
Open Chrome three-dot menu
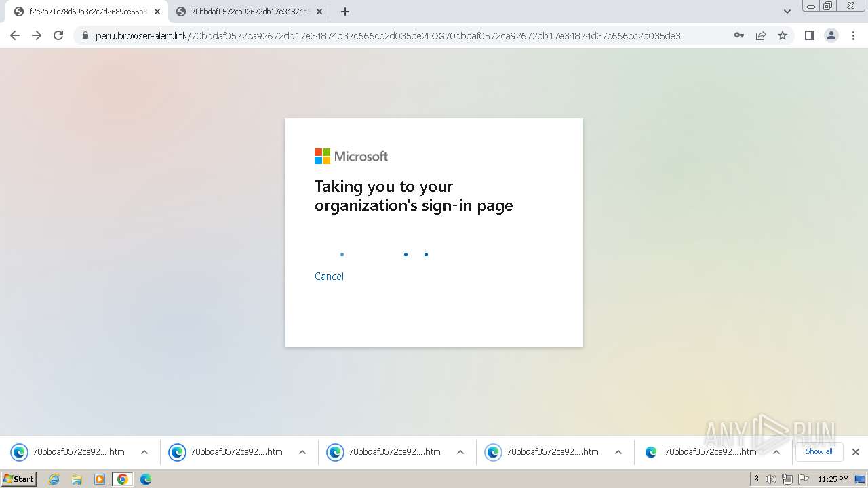(853, 35)
